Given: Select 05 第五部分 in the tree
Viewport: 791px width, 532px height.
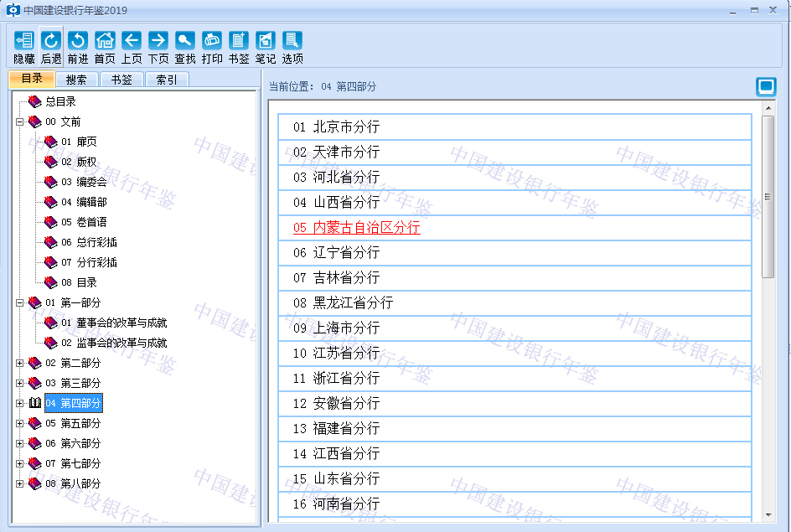Looking at the screenshot, I should (73, 424).
